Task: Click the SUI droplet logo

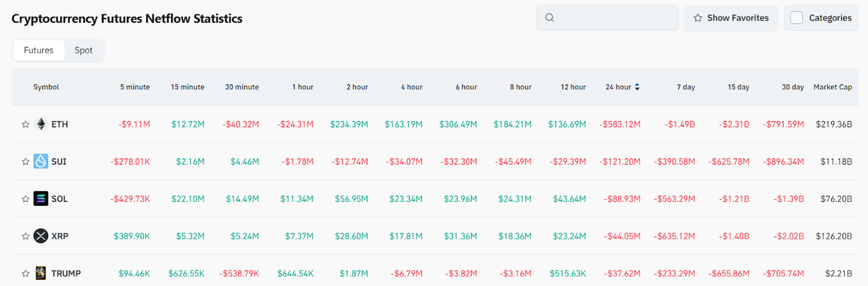Action: 41,162
